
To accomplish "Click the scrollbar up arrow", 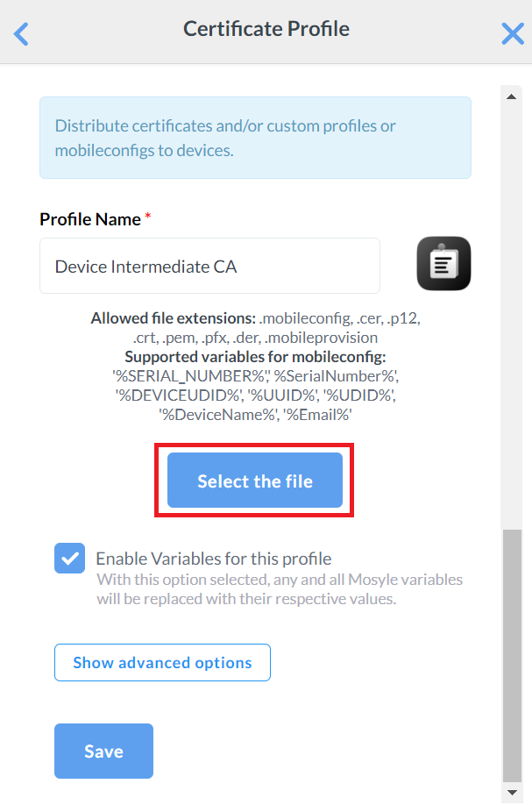I will (512, 96).
